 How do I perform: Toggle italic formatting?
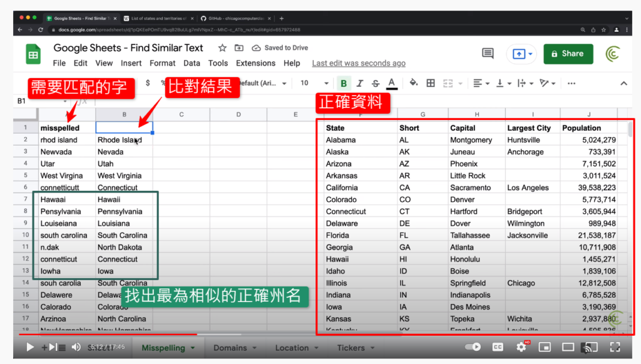(359, 83)
